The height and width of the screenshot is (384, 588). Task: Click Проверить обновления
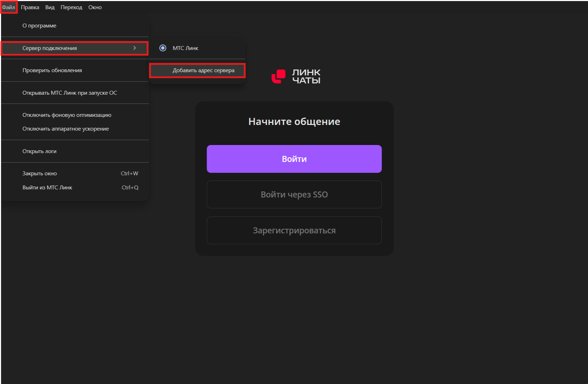tap(75, 70)
